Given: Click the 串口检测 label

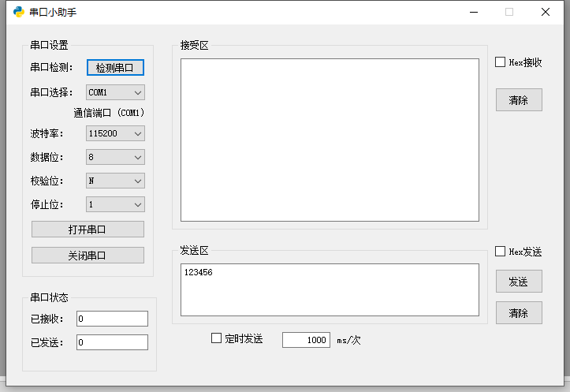Looking at the screenshot, I should (51, 67).
